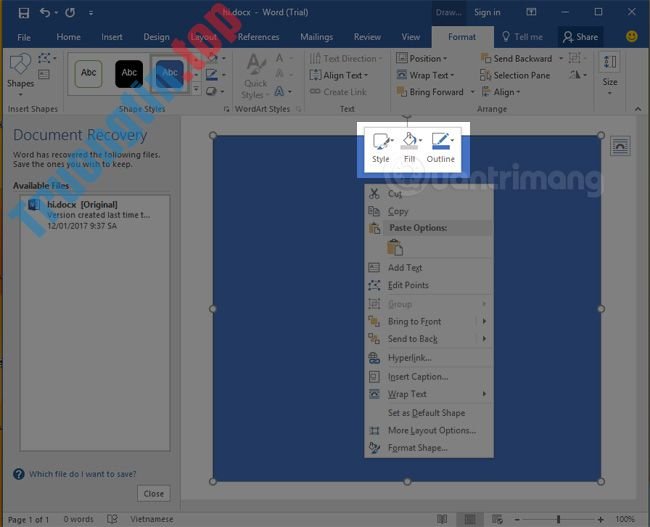Click the smiley feedback icon

631,36
